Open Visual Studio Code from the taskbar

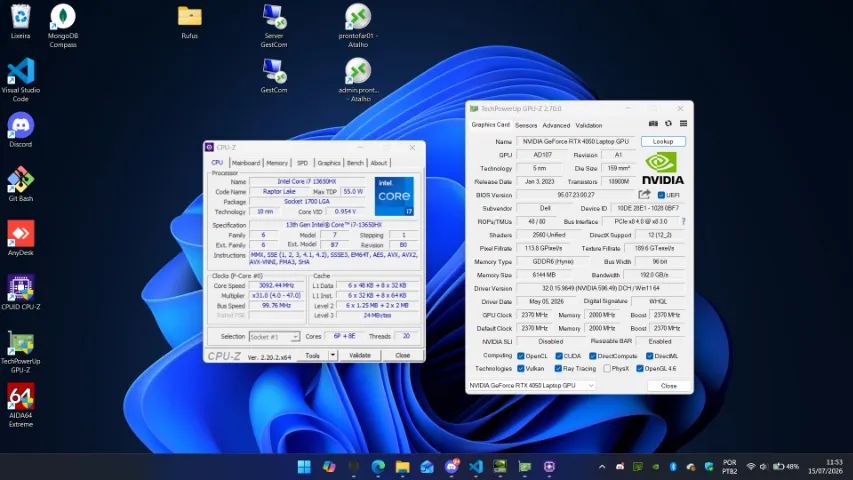point(476,466)
